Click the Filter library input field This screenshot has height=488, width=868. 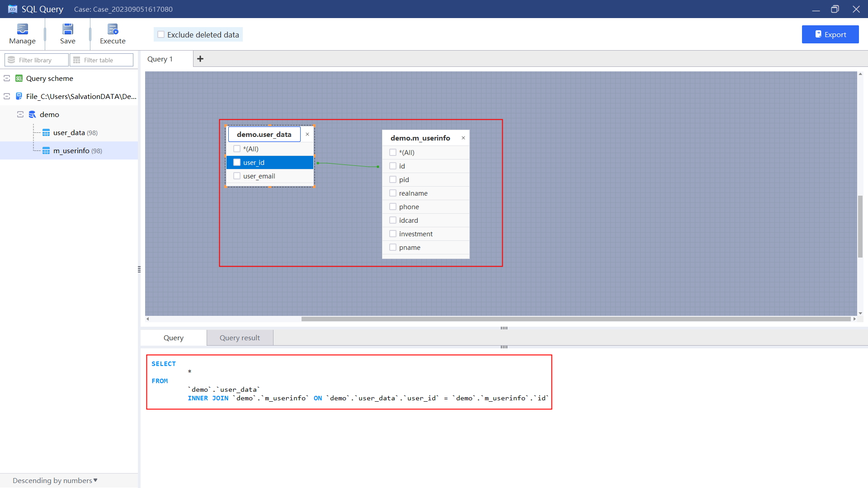[36, 60]
